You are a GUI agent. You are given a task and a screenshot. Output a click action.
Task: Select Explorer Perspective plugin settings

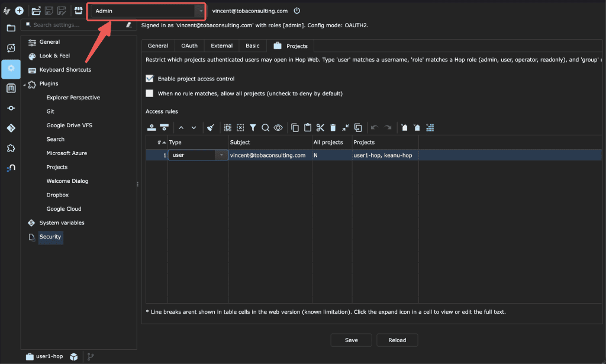(x=73, y=98)
